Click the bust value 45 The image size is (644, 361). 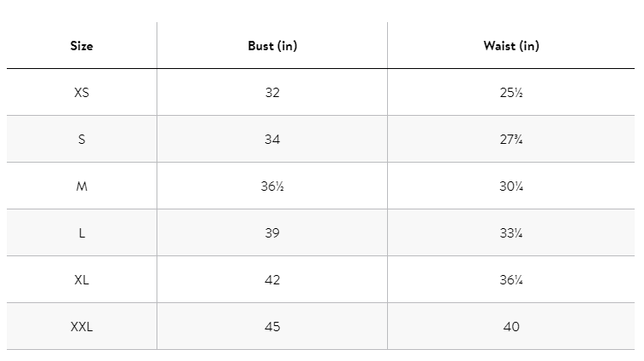tap(272, 327)
